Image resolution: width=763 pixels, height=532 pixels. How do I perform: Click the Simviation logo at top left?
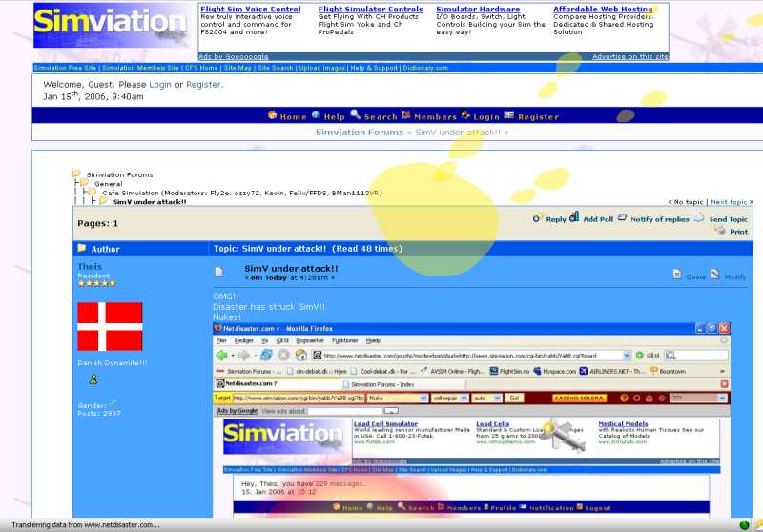(x=112, y=26)
